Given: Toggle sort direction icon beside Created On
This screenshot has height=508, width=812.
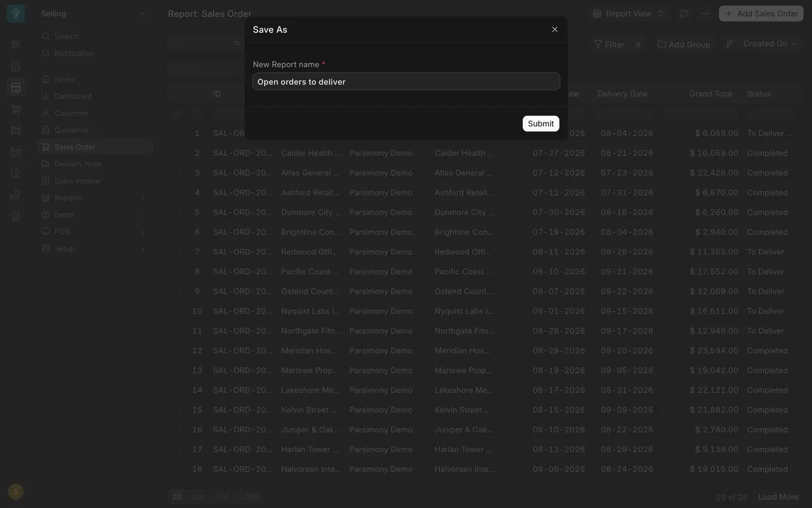Looking at the screenshot, I should click(x=730, y=44).
